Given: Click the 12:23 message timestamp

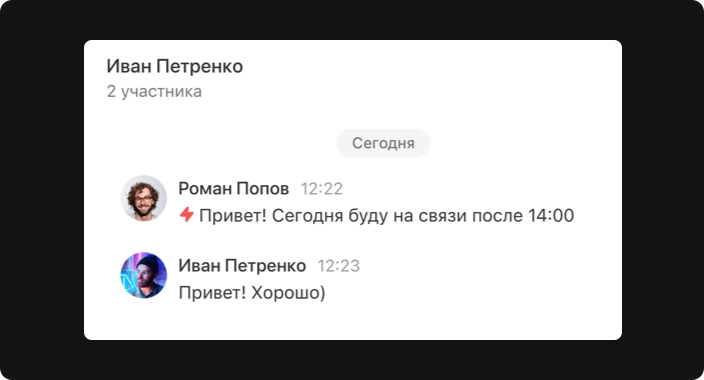Looking at the screenshot, I should click(x=339, y=266).
